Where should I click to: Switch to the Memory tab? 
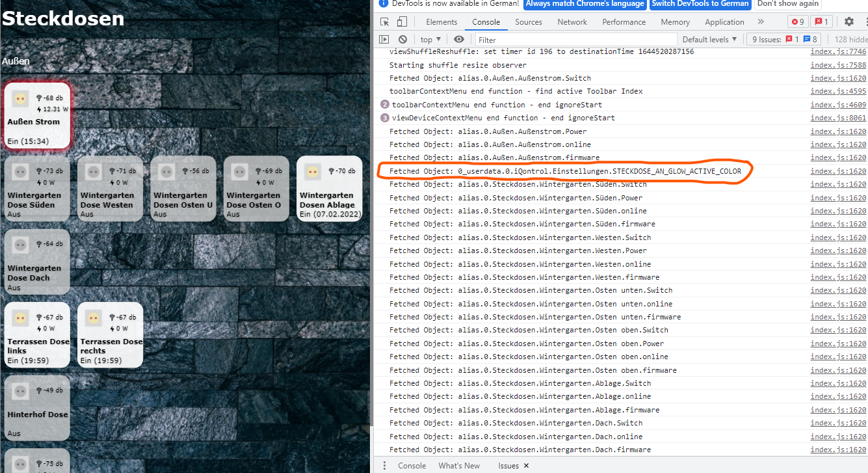676,21
